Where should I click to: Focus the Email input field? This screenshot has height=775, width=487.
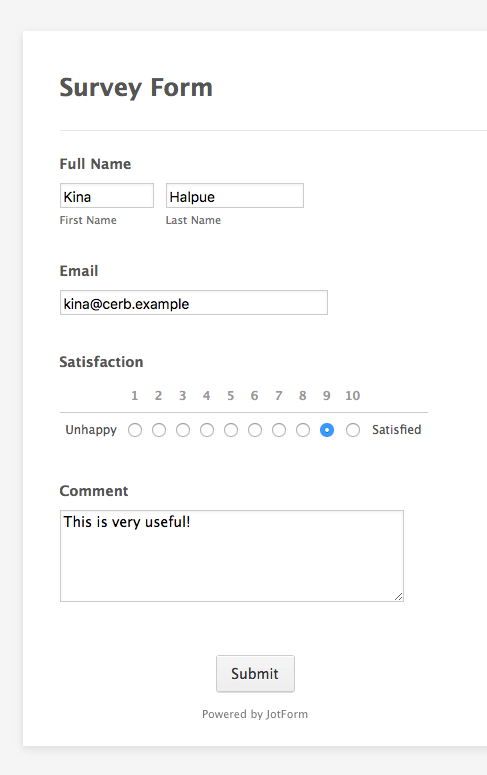pyautogui.click(x=194, y=302)
